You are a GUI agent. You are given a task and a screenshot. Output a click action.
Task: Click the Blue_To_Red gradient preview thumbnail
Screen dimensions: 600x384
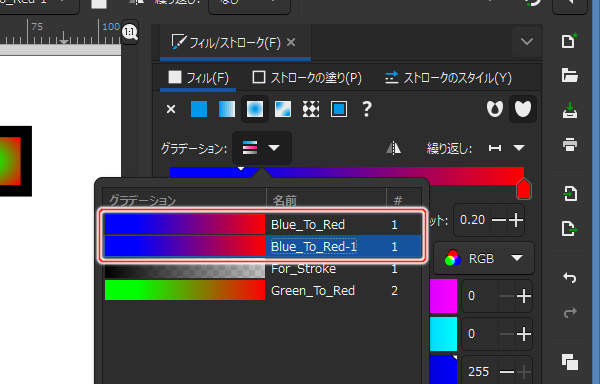pyautogui.click(x=184, y=224)
